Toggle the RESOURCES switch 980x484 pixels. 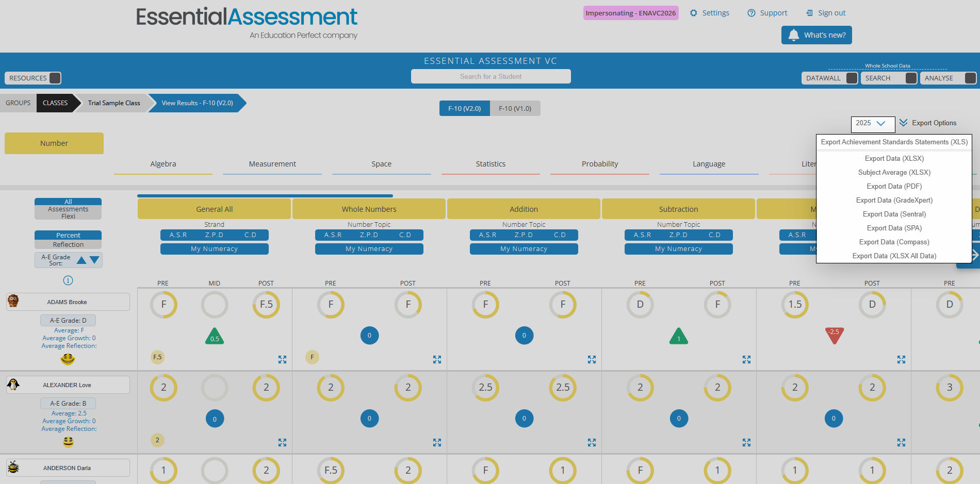[55, 78]
